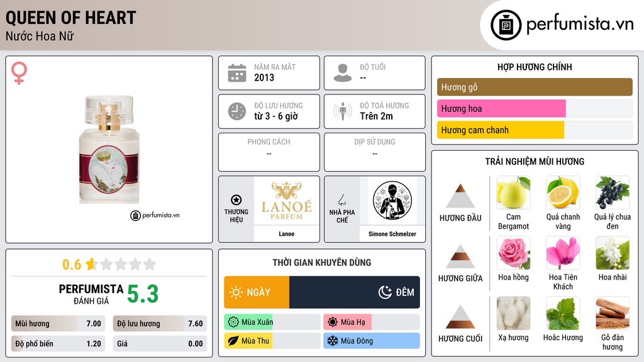Select the Hoa hồng rose image
Screen dimensions: 644x362
(513, 253)
